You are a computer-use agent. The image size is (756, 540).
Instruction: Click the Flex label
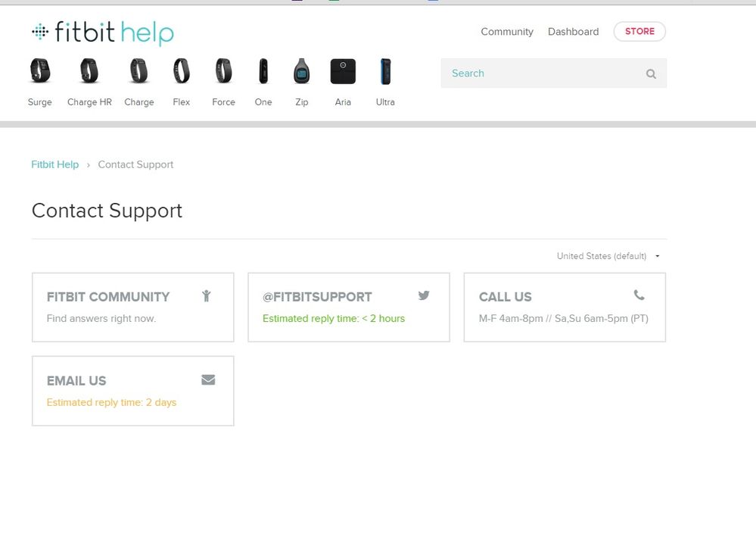[x=182, y=102]
